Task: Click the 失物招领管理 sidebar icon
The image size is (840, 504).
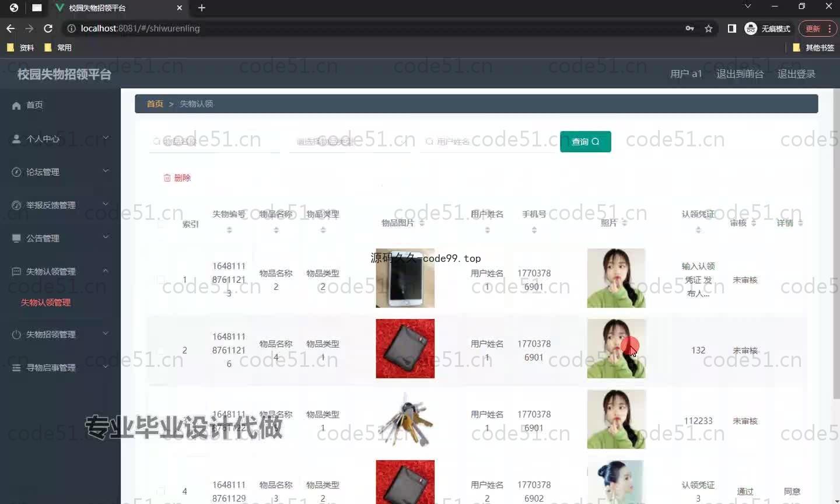Action: [x=16, y=334]
